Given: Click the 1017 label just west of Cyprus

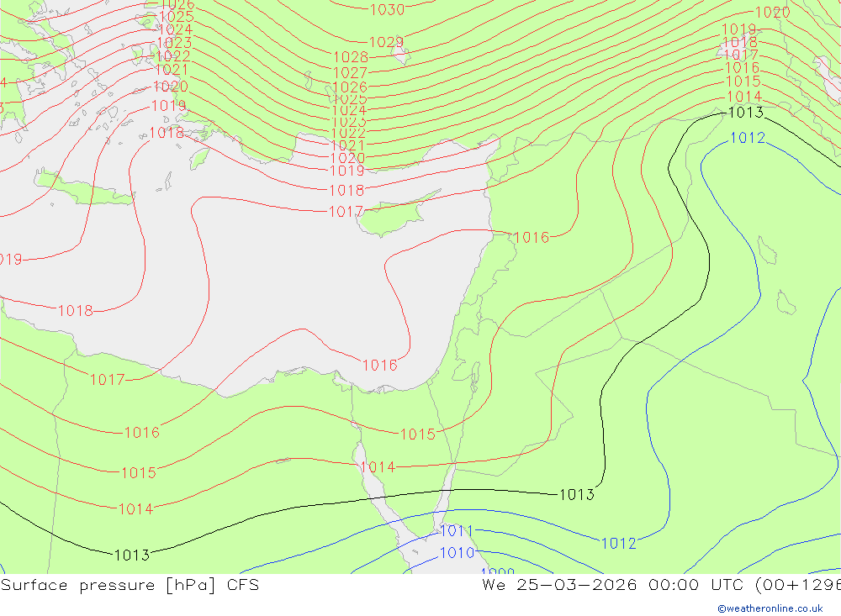Looking at the screenshot, I should (x=346, y=212).
